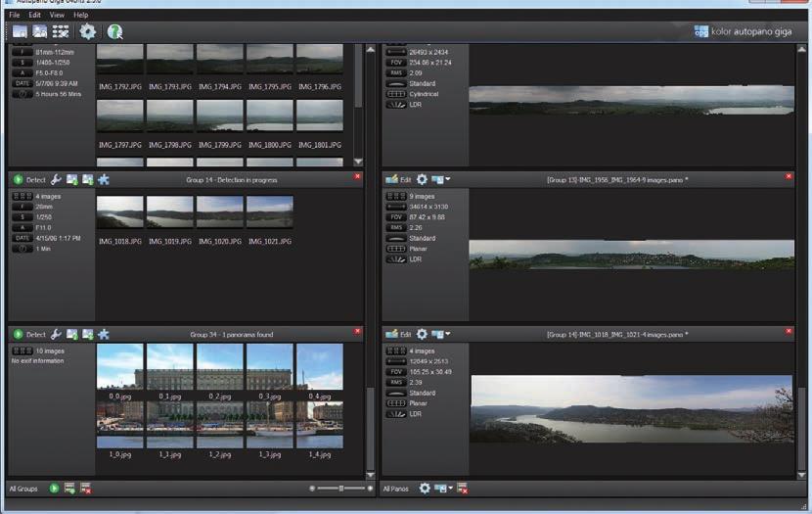The image size is (812, 514).
Task: Open save dropdown for Group 13 pano
Action: click(440, 179)
